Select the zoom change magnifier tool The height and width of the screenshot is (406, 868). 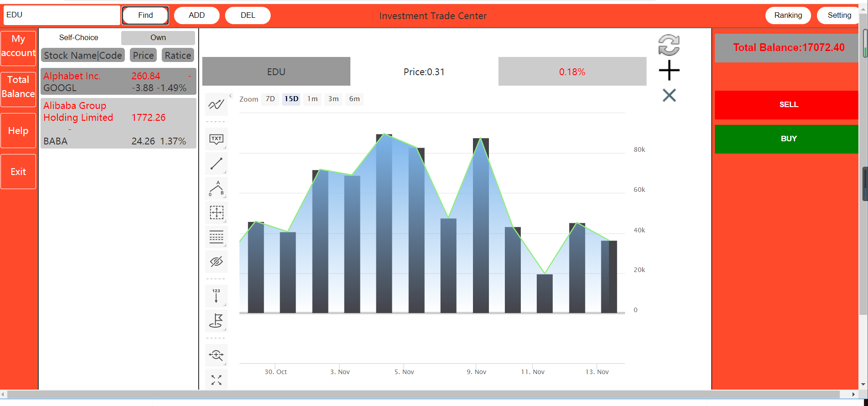coord(216,355)
